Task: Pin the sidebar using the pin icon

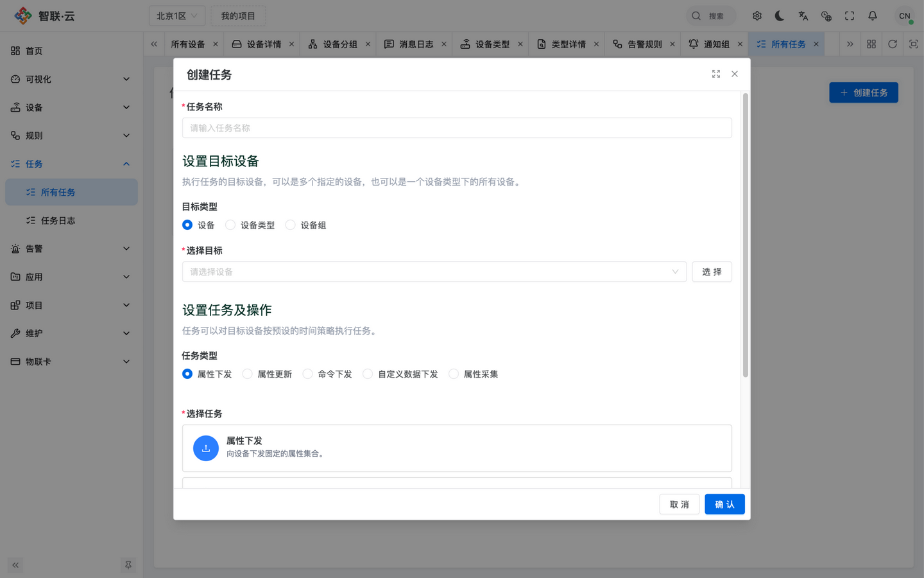Action: 128,565
